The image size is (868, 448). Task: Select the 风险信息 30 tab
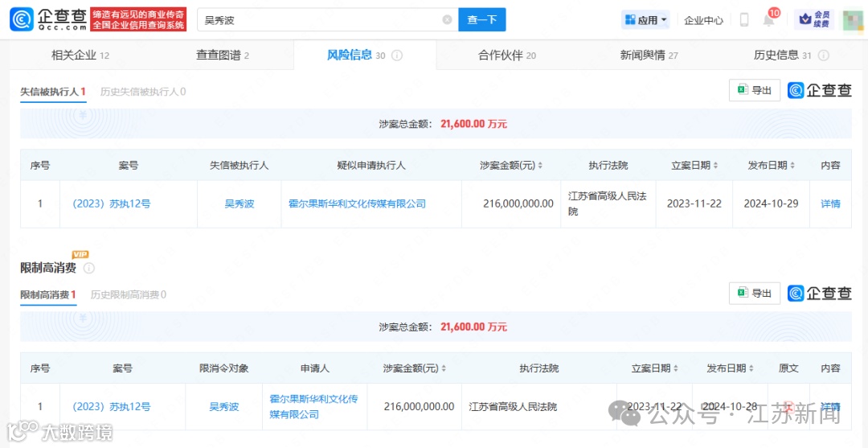tap(365, 55)
